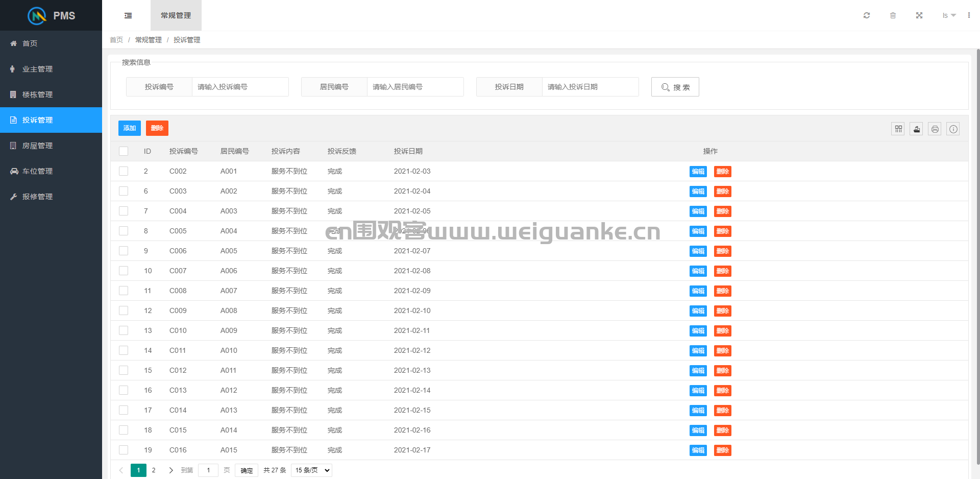Select the 常规管理 top tab
The height and width of the screenshot is (479, 980).
(176, 15)
